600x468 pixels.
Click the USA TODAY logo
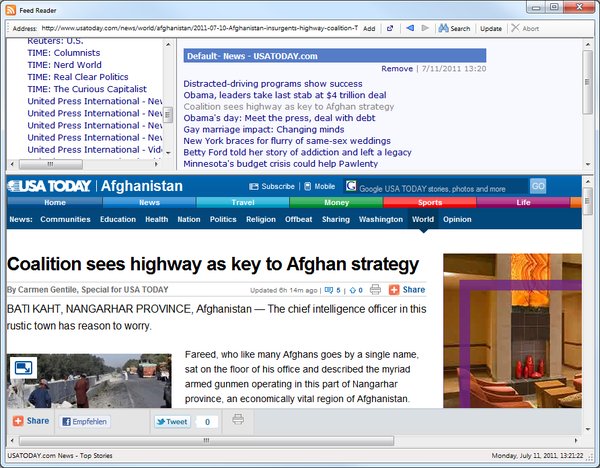(49, 186)
